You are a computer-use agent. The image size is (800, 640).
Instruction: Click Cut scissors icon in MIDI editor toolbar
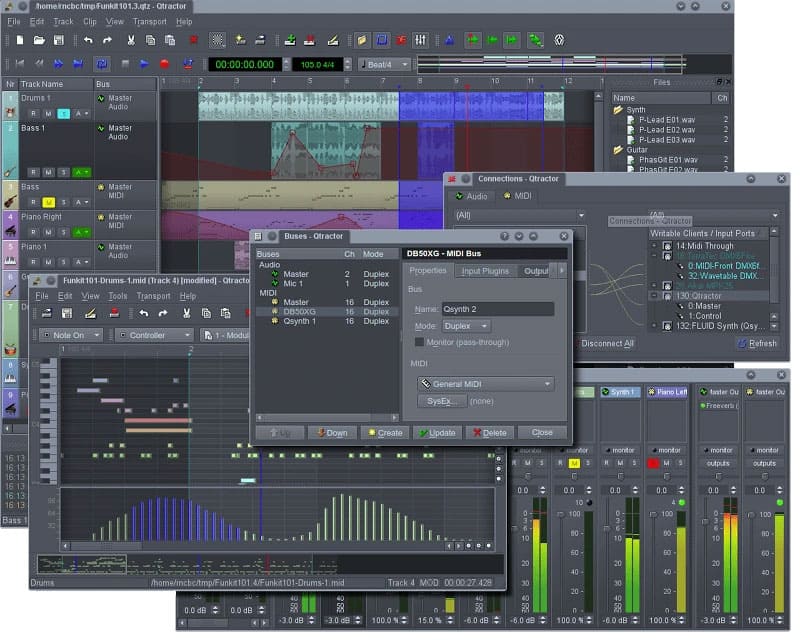187,313
